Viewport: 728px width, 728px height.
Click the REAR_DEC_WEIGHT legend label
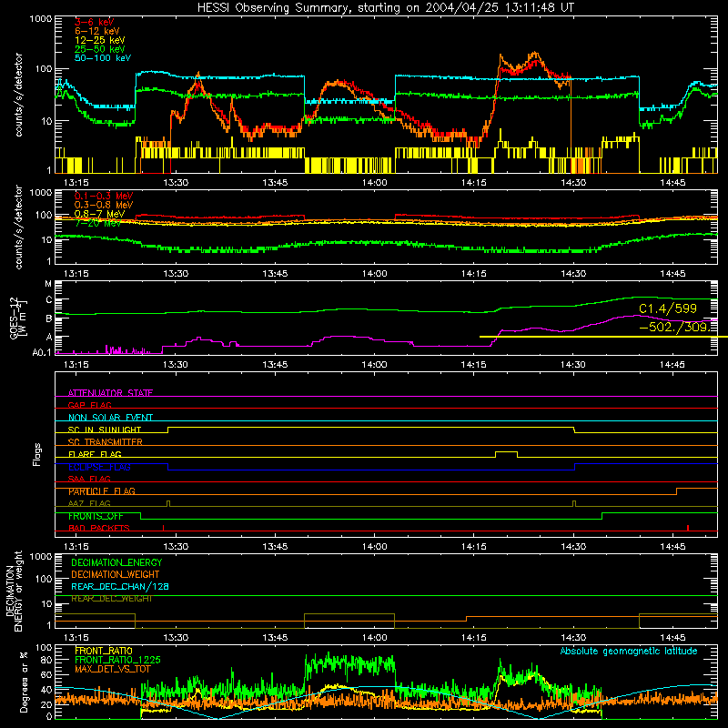point(111,599)
